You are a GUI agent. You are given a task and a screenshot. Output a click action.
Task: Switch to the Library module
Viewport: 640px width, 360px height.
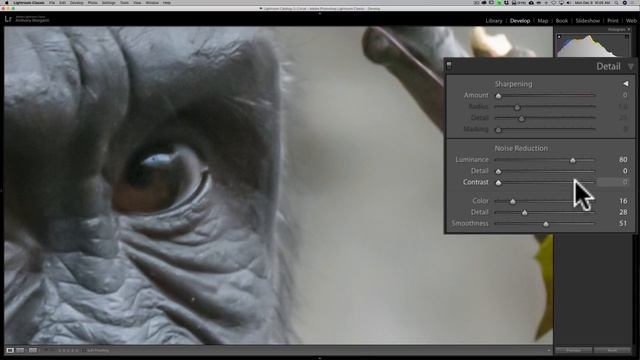pyautogui.click(x=494, y=20)
